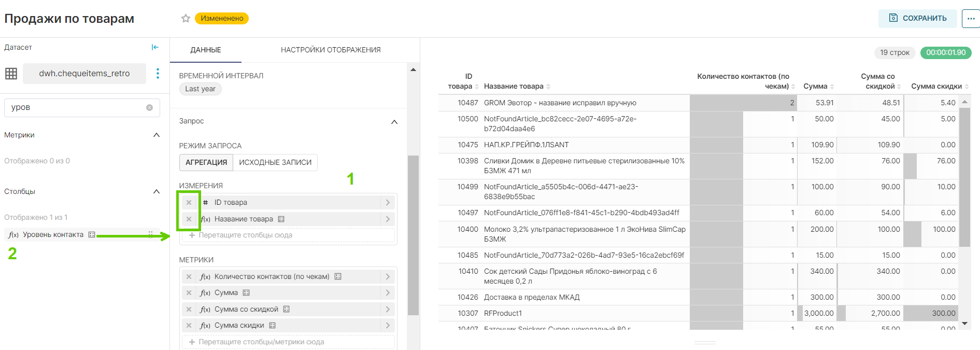Click the dataset table grid icon

click(x=11, y=74)
